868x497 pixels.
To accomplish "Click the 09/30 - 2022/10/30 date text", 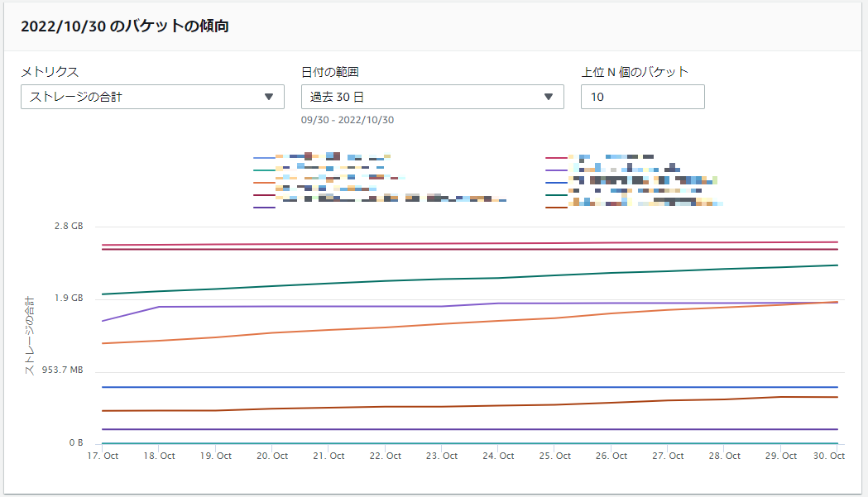I will 346,119.
